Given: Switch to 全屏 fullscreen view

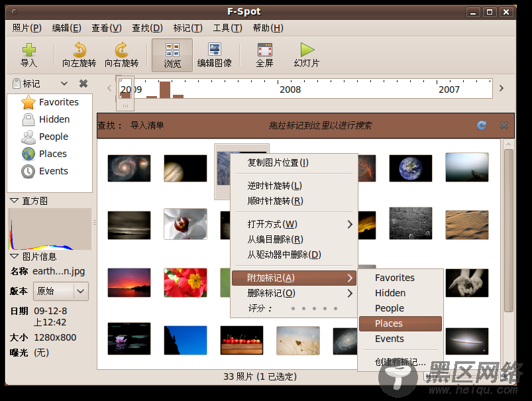Looking at the screenshot, I should click(x=264, y=55).
